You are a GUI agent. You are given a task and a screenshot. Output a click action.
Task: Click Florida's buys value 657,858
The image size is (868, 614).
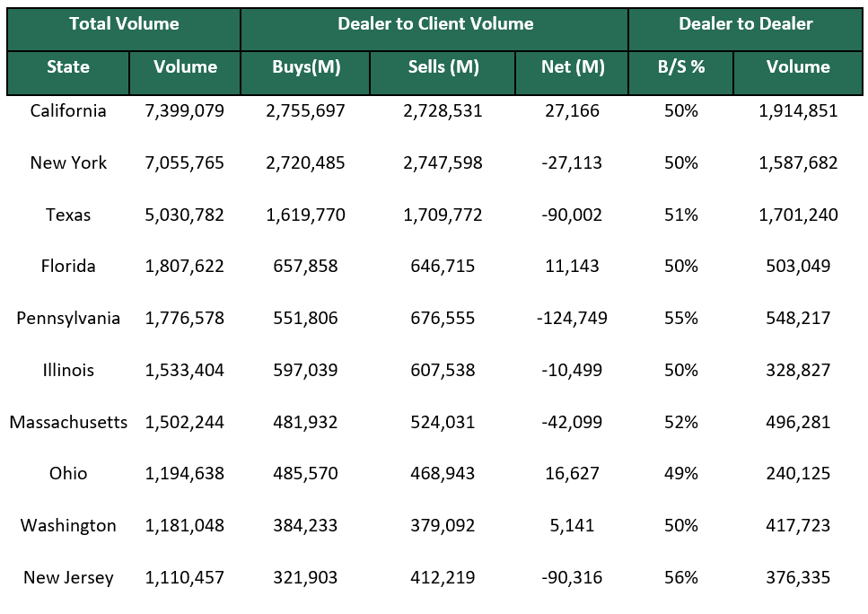(304, 267)
